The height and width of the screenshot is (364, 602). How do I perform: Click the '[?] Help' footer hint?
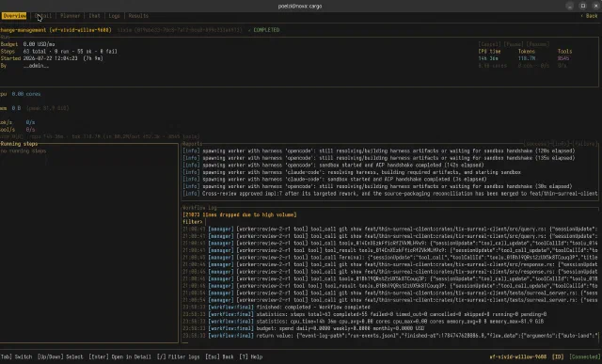click(x=251, y=356)
